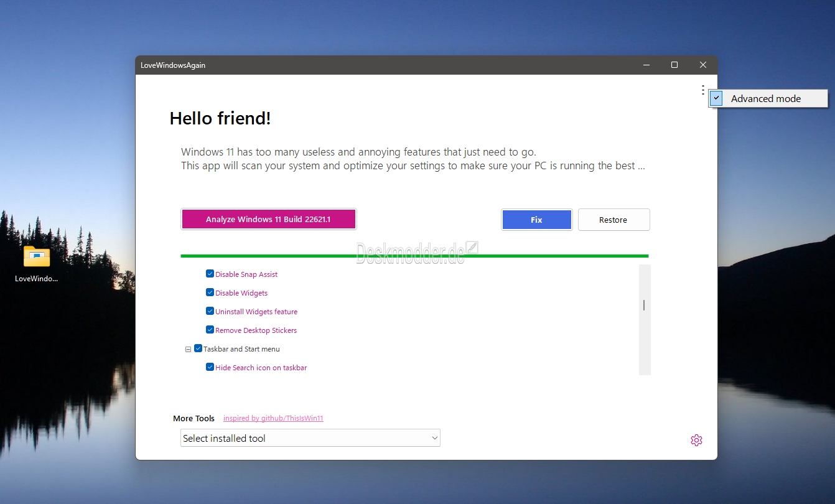The width and height of the screenshot is (835, 504).
Task: Click the blue Fix button
Action: click(x=536, y=220)
